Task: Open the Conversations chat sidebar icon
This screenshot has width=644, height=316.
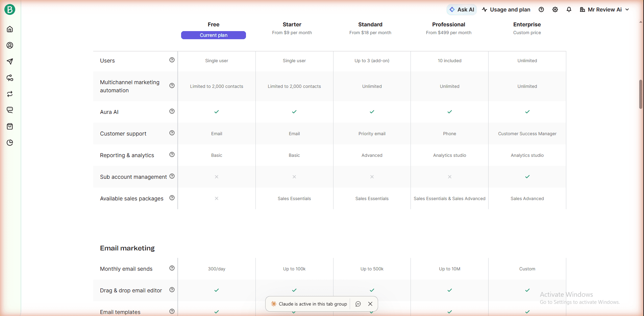Action: click(x=10, y=110)
